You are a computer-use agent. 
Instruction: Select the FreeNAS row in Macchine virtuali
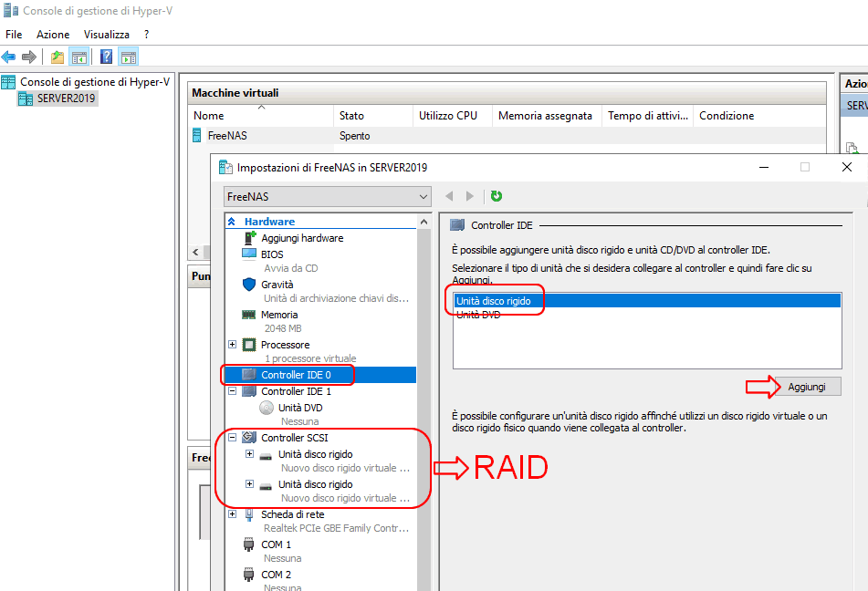click(x=507, y=136)
